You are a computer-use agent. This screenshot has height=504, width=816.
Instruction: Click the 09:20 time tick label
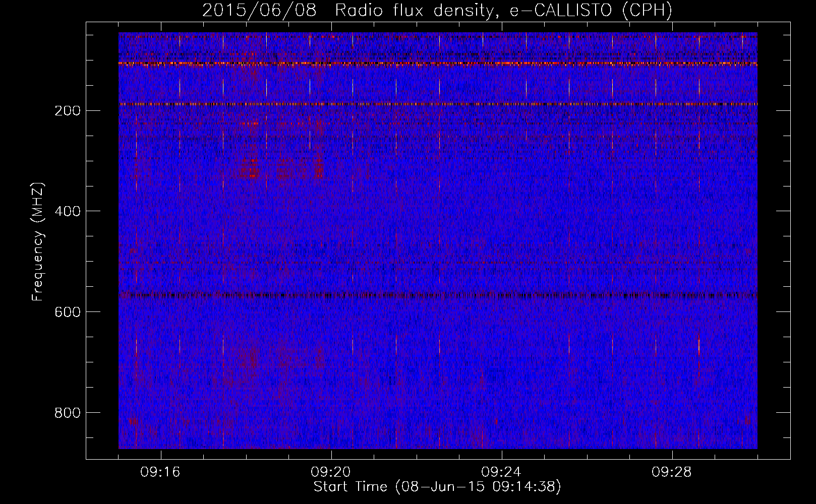coord(331,472)
